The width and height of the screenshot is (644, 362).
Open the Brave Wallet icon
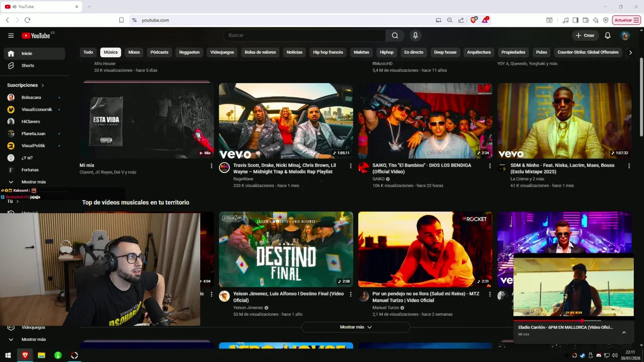click(586, 20)
